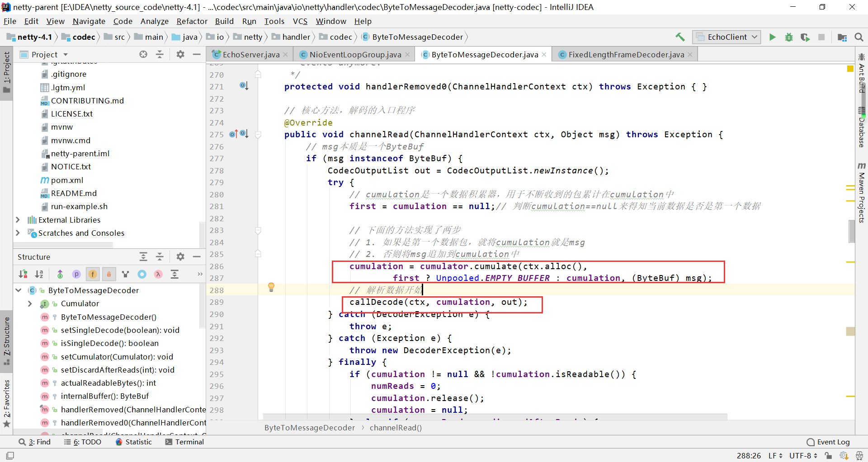Build project with the hammer icon
This screenshot has width=868, height=462.
[x=680, y=37]
